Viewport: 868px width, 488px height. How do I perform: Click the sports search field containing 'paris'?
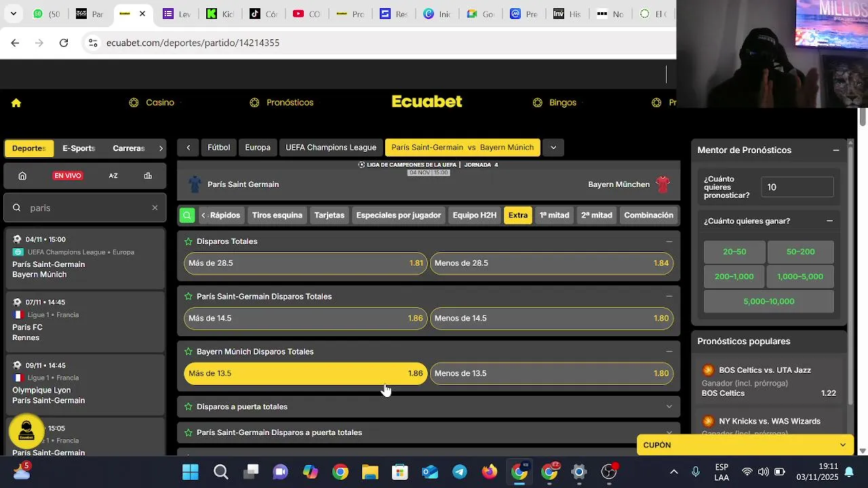[x=85, y=208]
